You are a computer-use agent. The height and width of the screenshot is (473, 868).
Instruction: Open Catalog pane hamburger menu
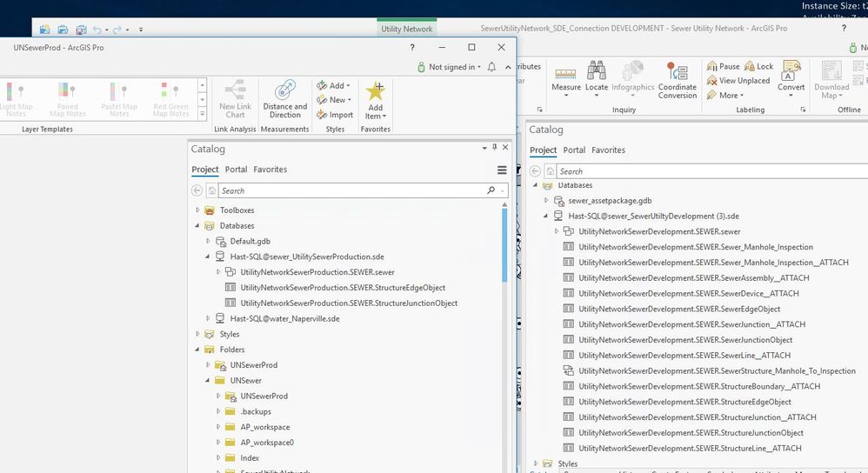(x=502, y=170)
